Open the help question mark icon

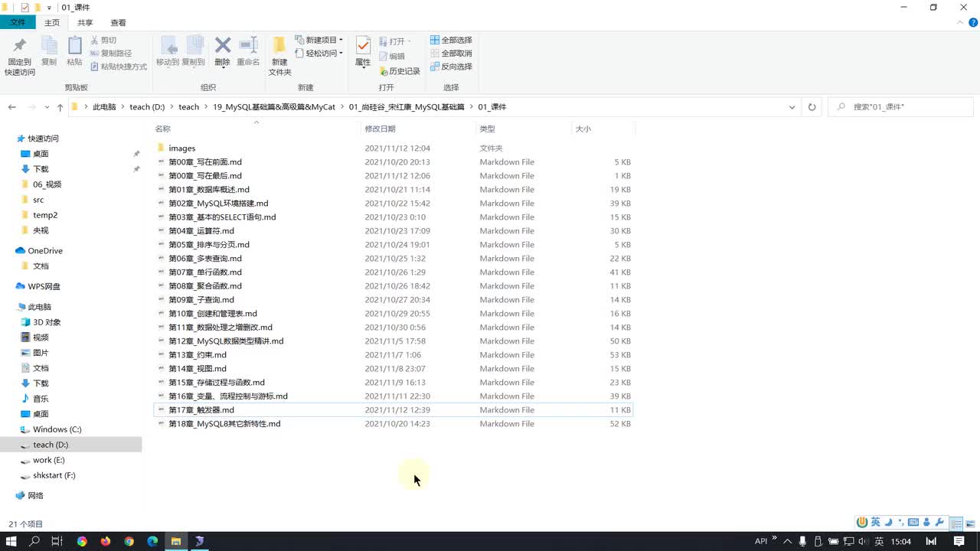[x=973, y=23]
